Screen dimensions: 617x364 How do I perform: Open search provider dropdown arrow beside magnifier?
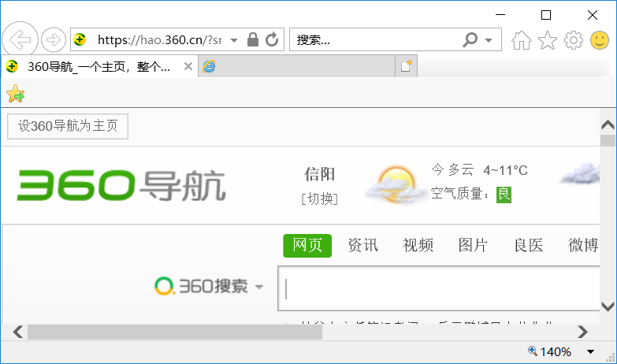tap(489, 39)
